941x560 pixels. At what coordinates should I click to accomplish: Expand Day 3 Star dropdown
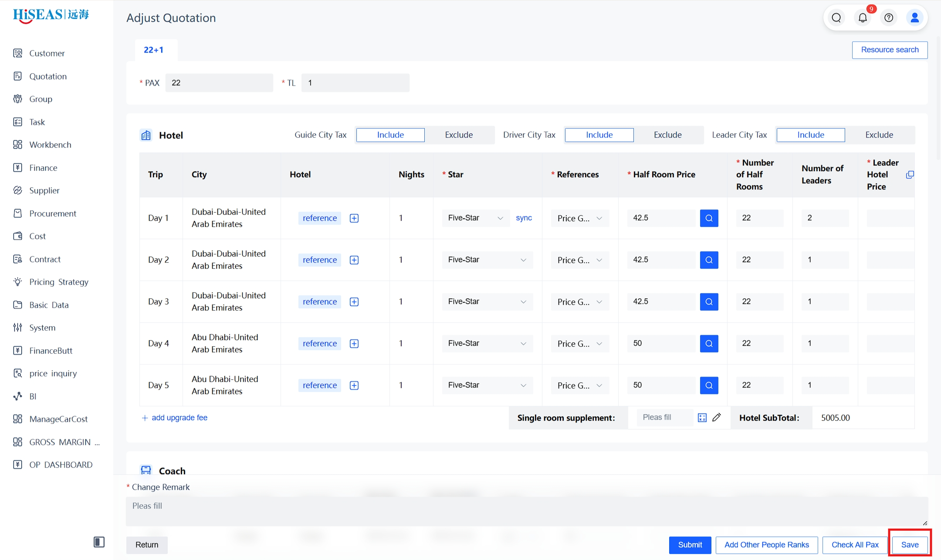point(487,302)
